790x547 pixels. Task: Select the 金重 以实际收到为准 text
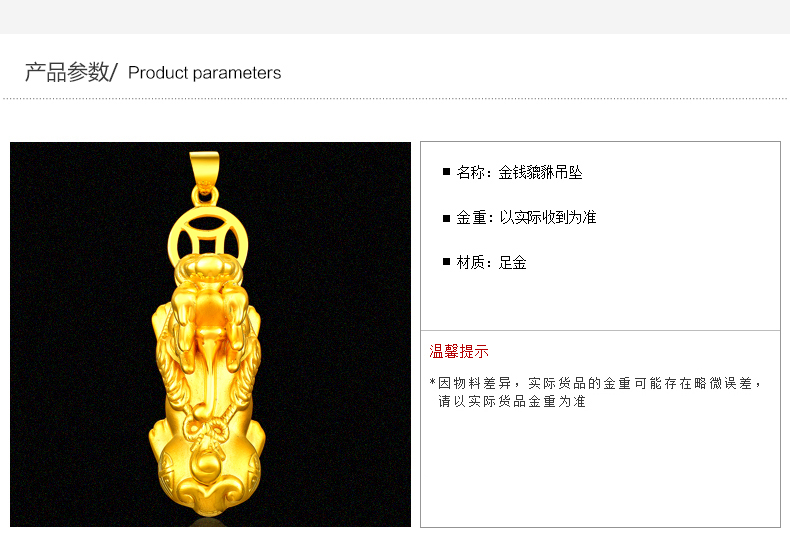tap(526, 218)
